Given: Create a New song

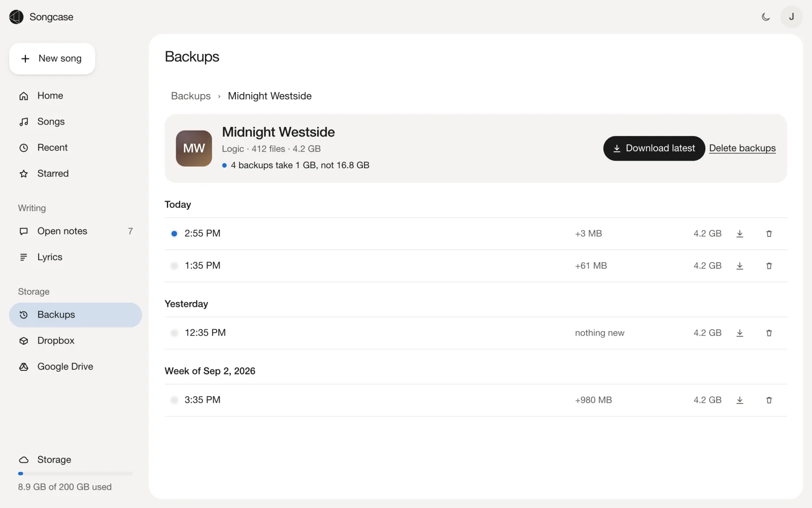Looking at the screenshot, I should point(52,58).
